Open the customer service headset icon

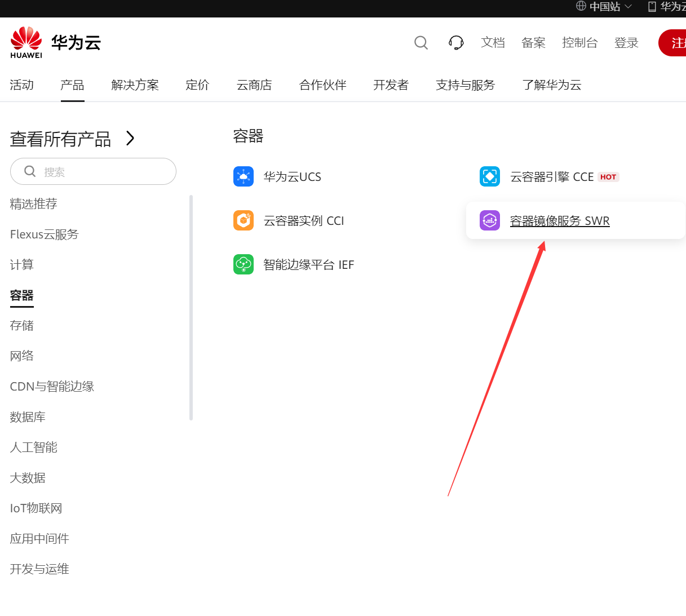[456, 43]
